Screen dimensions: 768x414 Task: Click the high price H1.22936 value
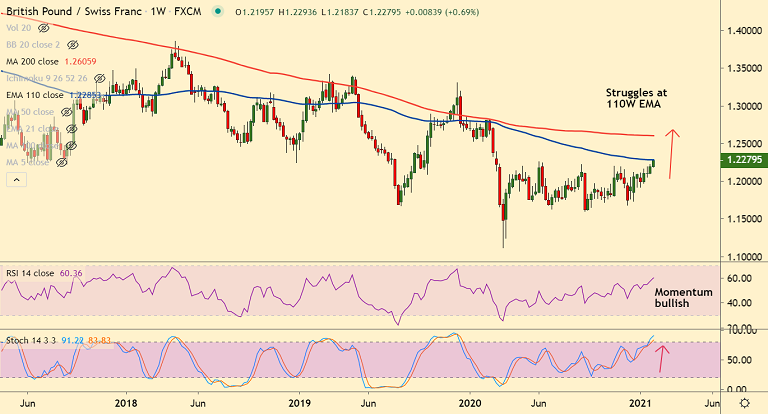pyautogui.click(x=298, y=12)
